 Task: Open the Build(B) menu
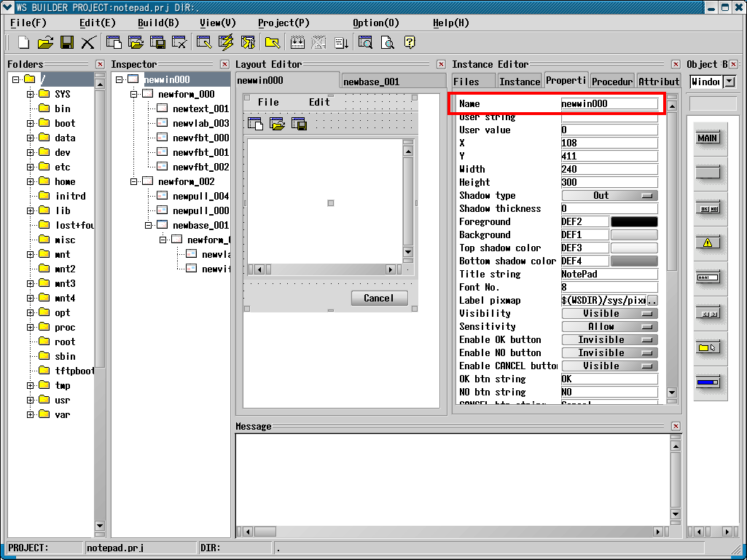158,23
